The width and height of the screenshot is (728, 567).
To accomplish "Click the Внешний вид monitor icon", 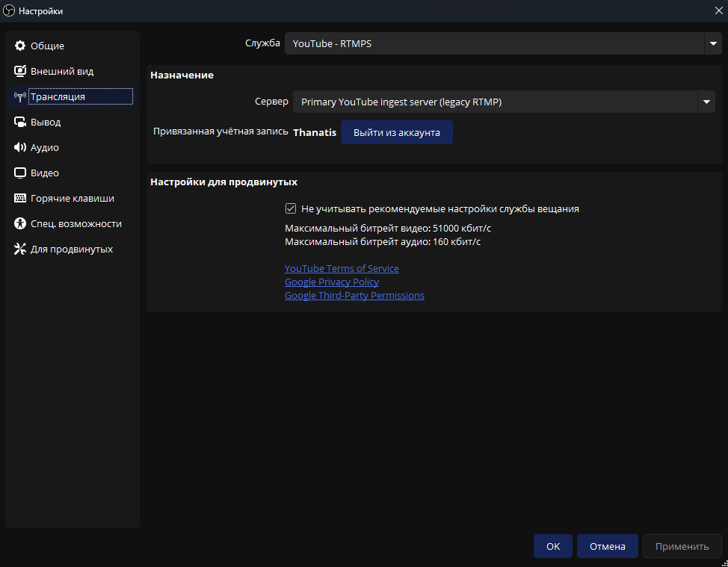I will (20, 71).
